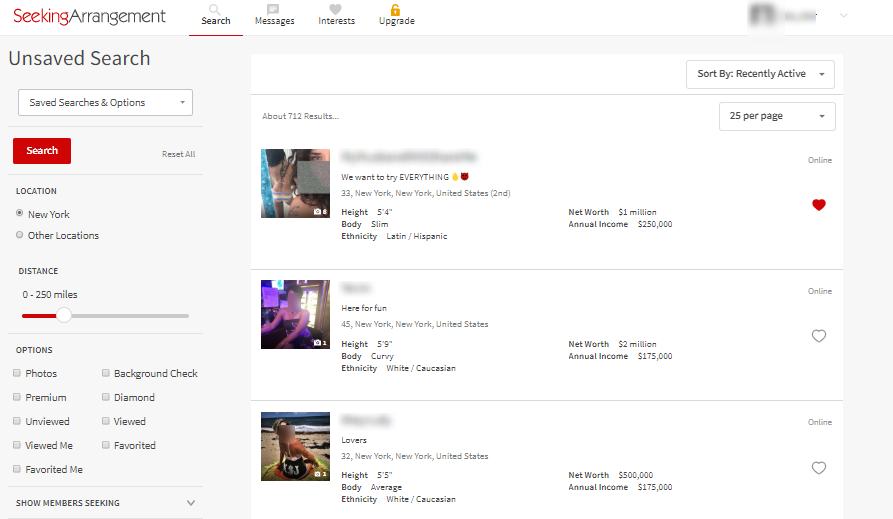Viewport: 893px width, 519px height.
Task: Click the Reset All link
Action: tap(178, 154)
